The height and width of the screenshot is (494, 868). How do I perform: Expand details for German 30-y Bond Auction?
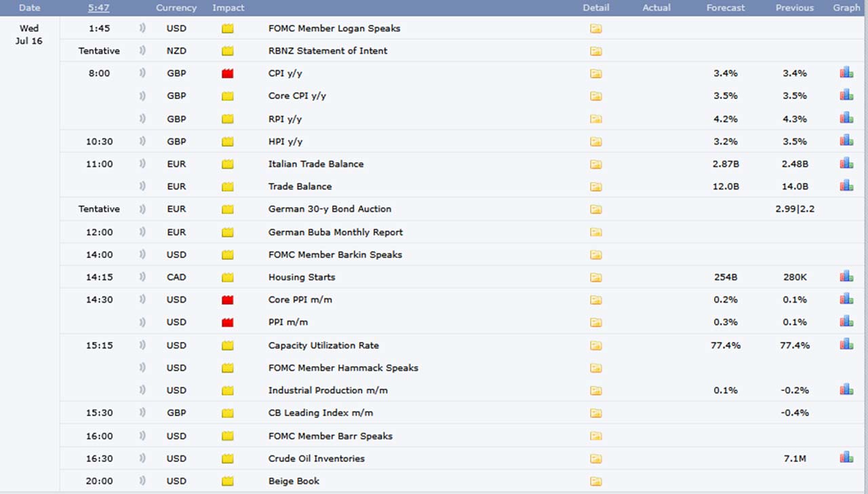(595, 209)
